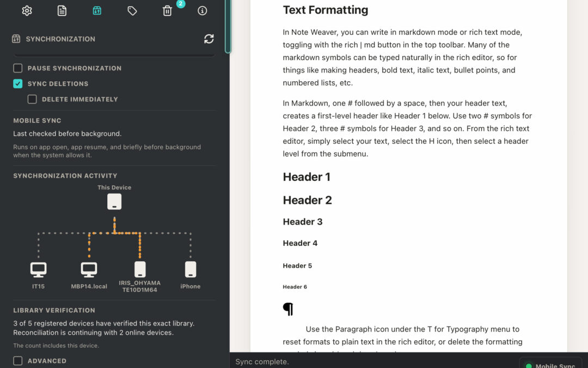Click the Header 5 text

[297, 266]
